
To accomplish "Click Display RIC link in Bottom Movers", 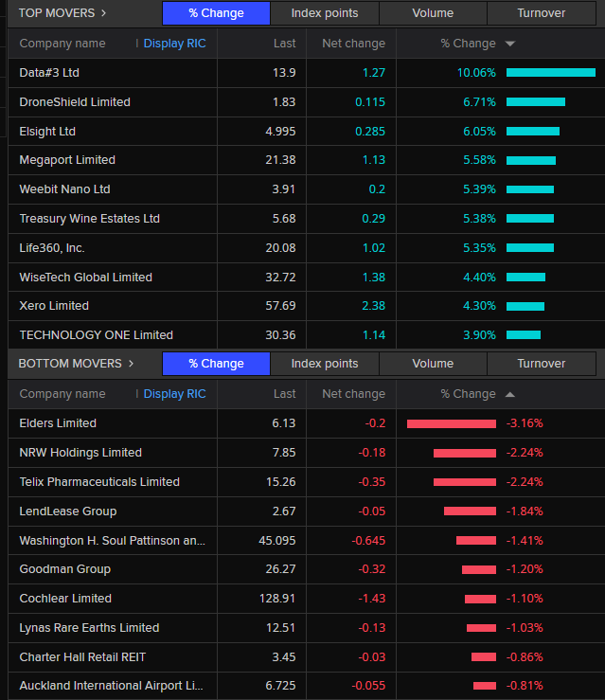I will tap(174, 394).
